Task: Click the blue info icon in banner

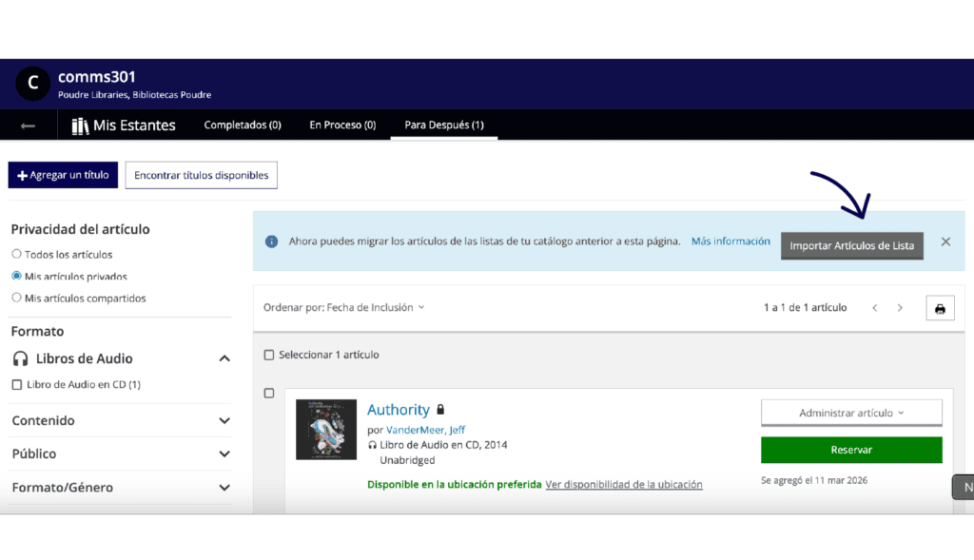Action: click(271, 241)
